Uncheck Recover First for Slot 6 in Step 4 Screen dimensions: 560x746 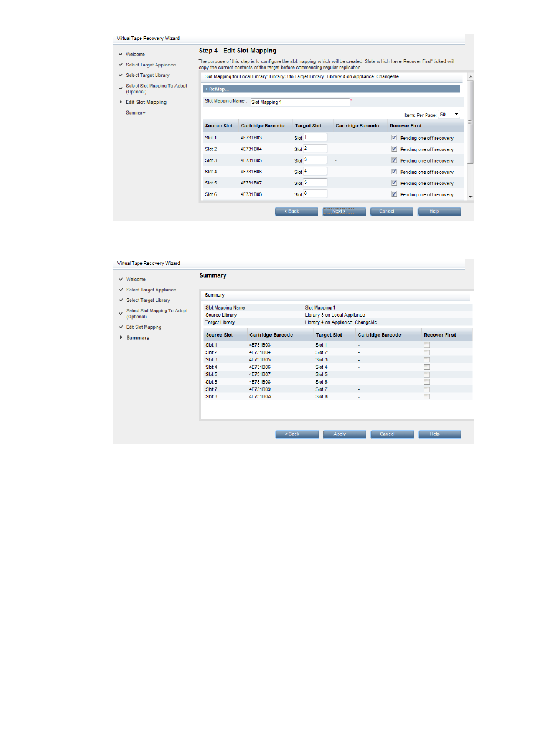coord(394,194)
